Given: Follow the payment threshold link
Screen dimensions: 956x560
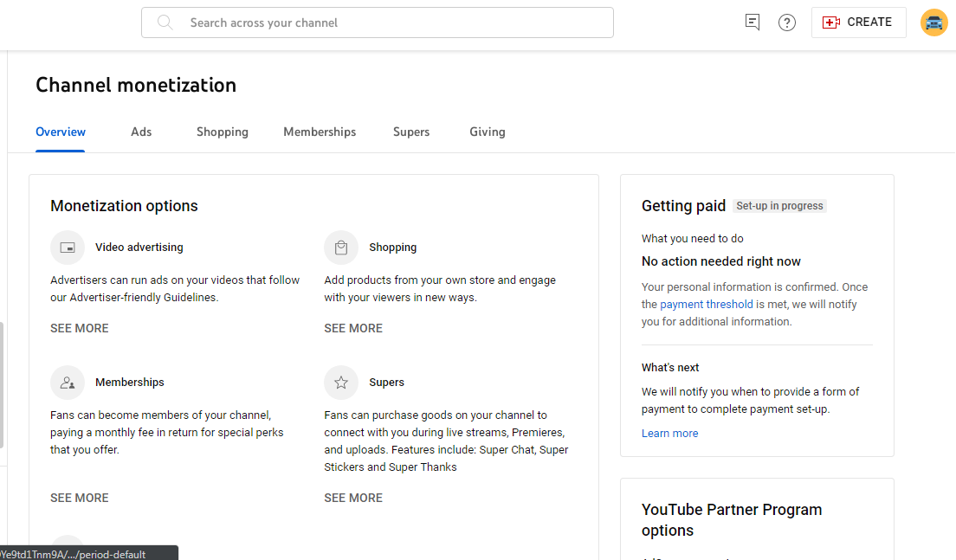Looking at the screenshot, I should (x=706, y=304).
